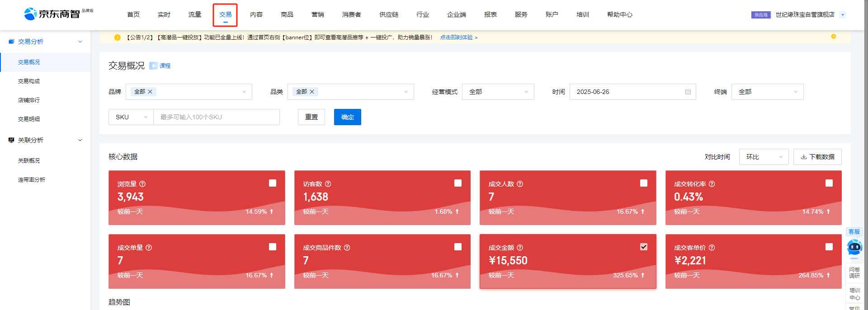Remove the 全部 tag in 品牌 filter

[x=150, y=92]
